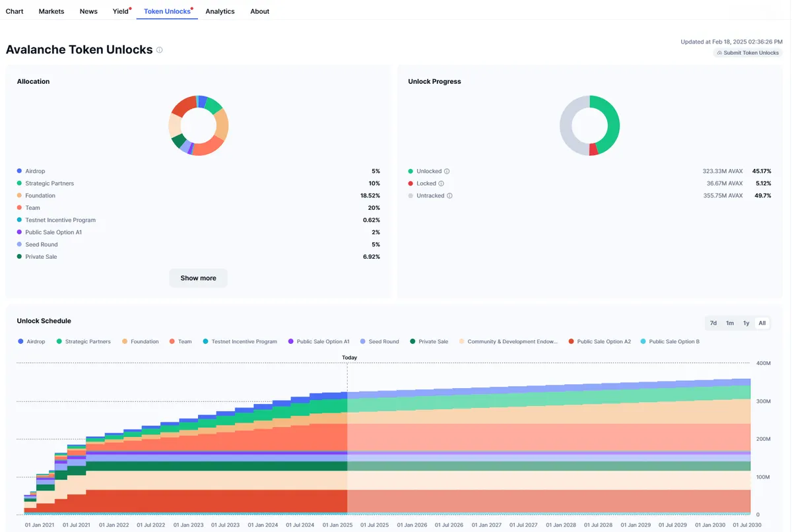The height and width of the screenshot is (532, 792).
Task: Click the Unlock Progress donut chart
Action: (589, 125)
